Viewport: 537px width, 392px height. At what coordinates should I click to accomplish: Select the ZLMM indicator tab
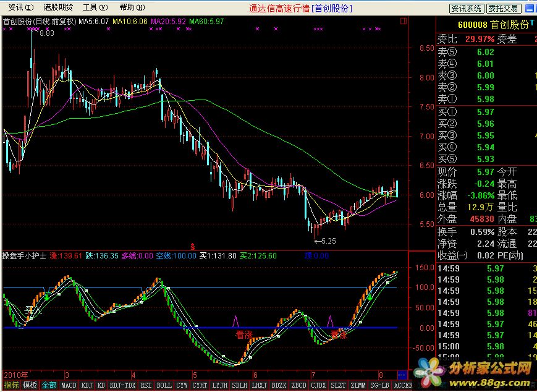(358, 385)
